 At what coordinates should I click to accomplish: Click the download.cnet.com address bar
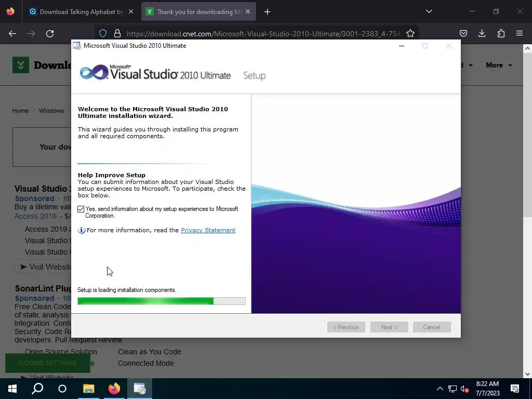tap(263, 34)
